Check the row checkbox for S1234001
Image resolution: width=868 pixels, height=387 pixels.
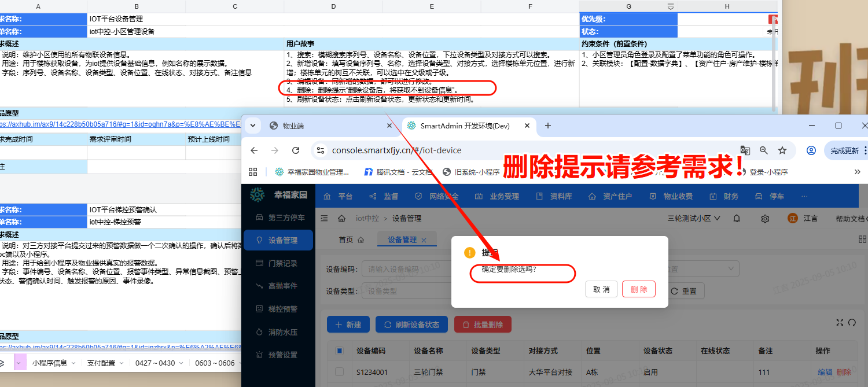pos(340,372)
